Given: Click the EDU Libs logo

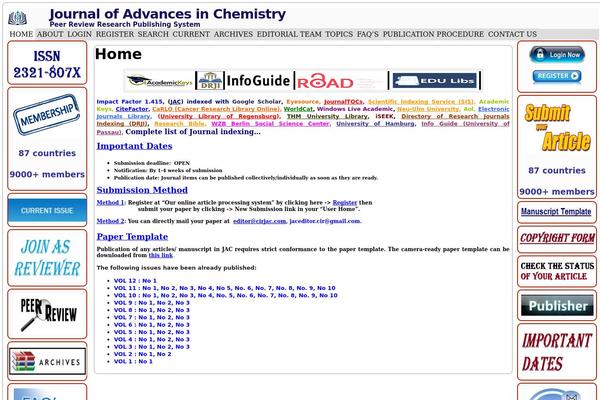Looking at the screenshot, I should (435, 81).
